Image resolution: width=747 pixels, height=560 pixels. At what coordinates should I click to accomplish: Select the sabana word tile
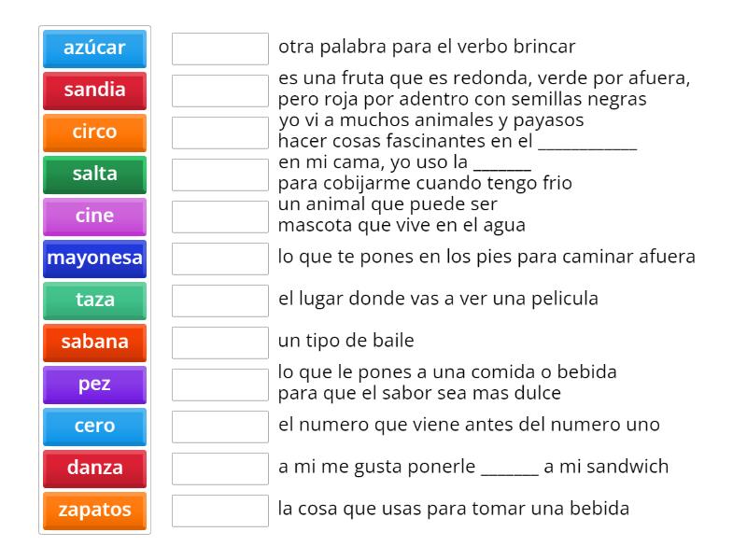[93, 343]
